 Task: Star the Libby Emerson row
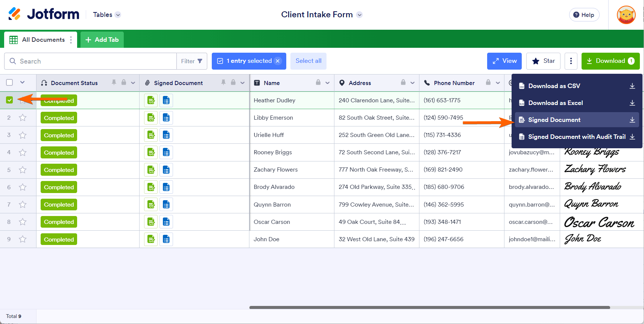tap(23, 118)
